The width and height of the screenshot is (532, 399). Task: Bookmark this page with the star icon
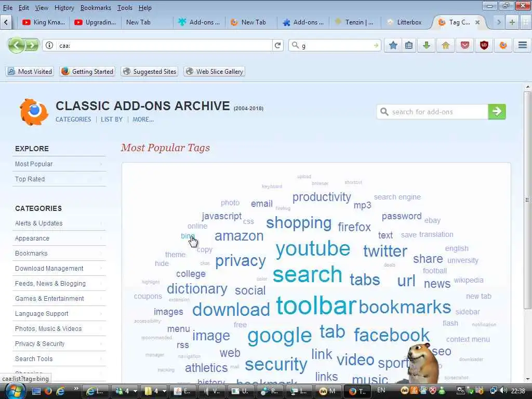pyautogui.click(x=393, y=45)
